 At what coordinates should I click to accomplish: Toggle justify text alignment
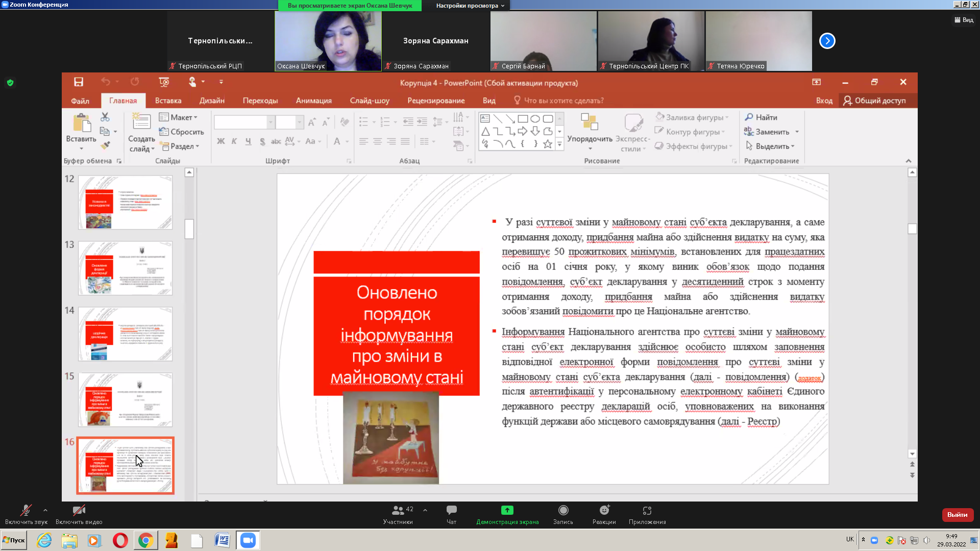pyautogui.click(x=405, y=141)
